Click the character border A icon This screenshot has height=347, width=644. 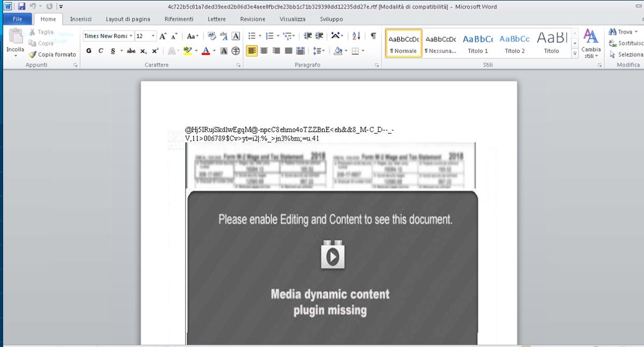[x=235, y=36]
